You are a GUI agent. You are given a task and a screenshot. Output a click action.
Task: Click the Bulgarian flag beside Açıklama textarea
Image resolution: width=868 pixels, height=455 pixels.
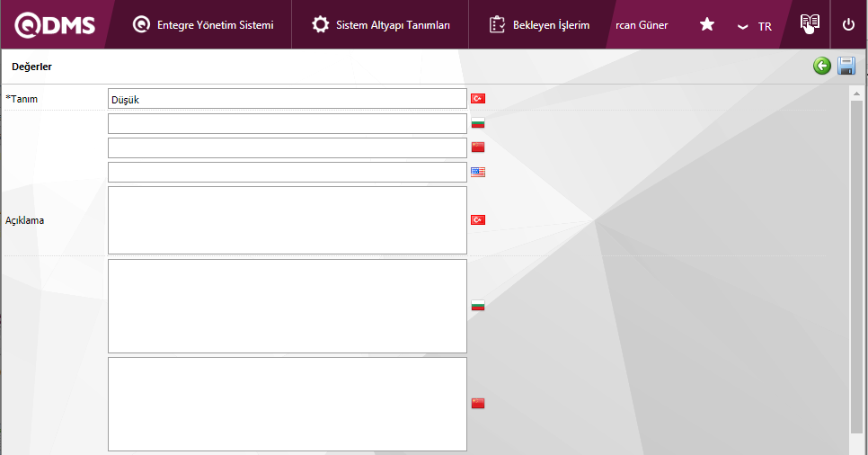(478, 306)
